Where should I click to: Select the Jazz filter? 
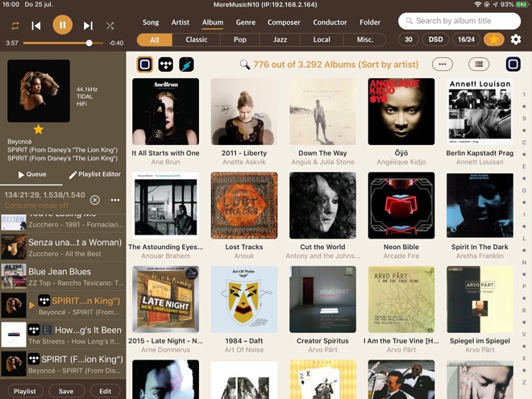pos(280,39)
